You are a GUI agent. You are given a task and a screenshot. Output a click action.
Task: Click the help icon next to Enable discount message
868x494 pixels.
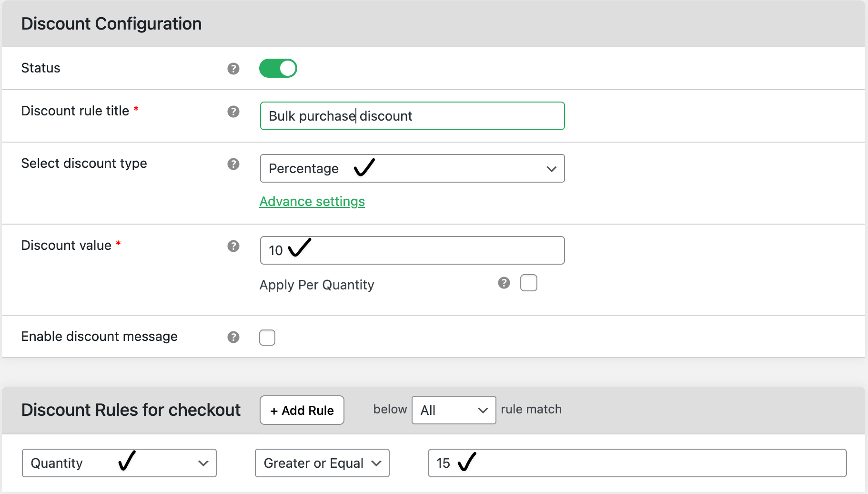(233, 337)
